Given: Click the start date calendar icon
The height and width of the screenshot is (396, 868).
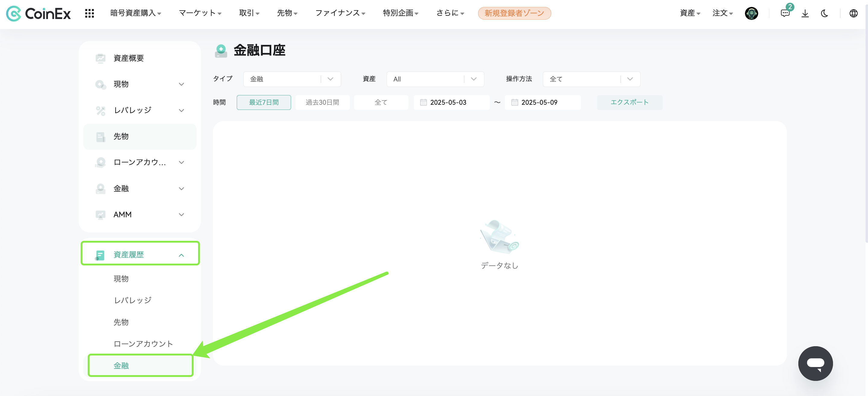Looking at the screenshot, I should [x=423, y=102].
